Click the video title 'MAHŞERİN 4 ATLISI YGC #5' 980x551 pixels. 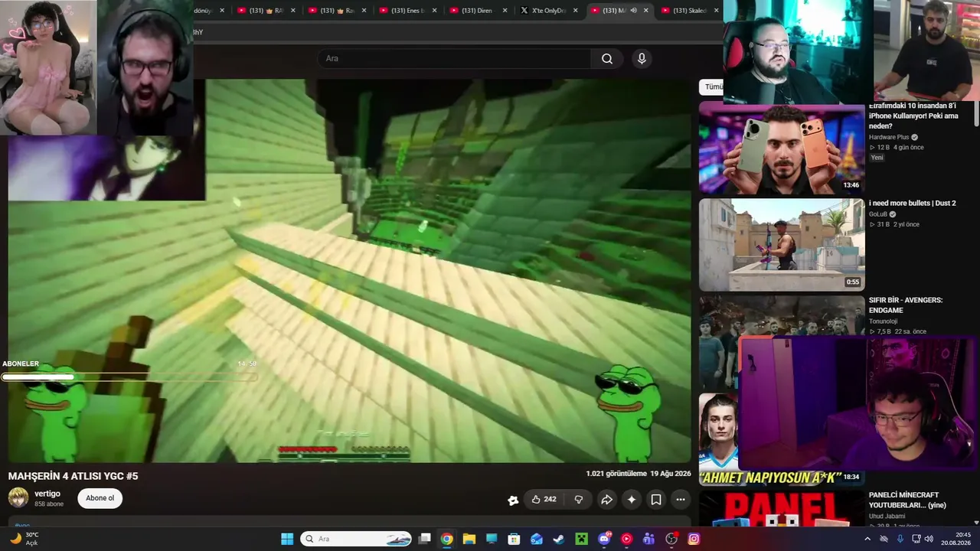point(73,476)
